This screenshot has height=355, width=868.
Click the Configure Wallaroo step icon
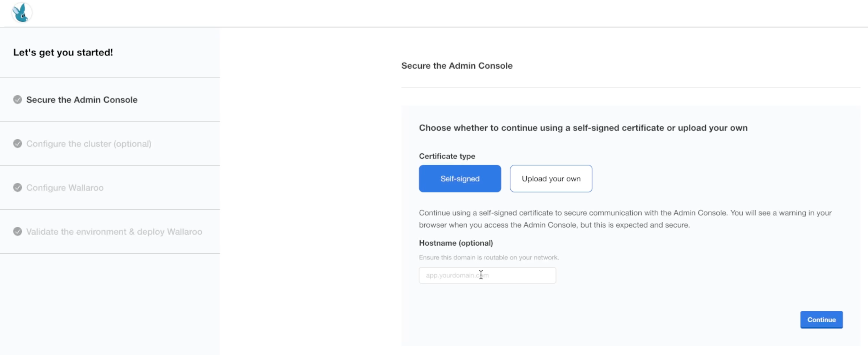(17, 187)
